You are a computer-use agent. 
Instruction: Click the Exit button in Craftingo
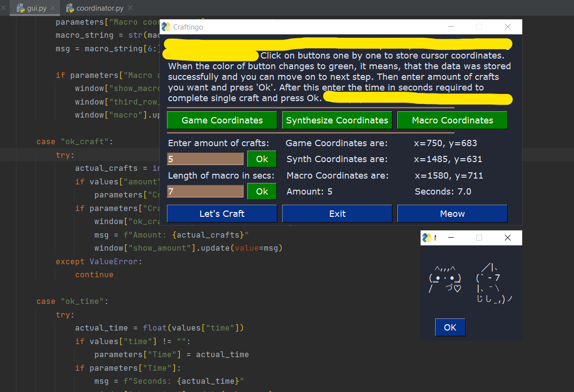[x=337, y=213]
